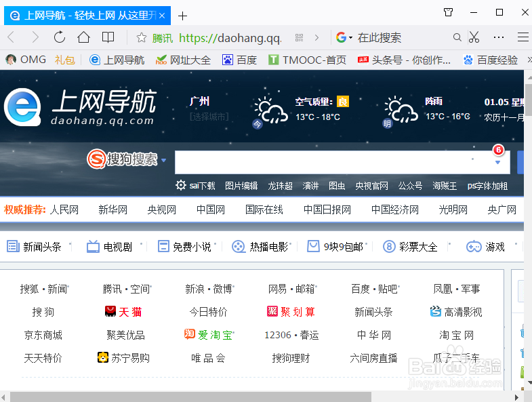The image size is (532, 402).
Task: Click the 搜狗 search input field
Action: 342,162
